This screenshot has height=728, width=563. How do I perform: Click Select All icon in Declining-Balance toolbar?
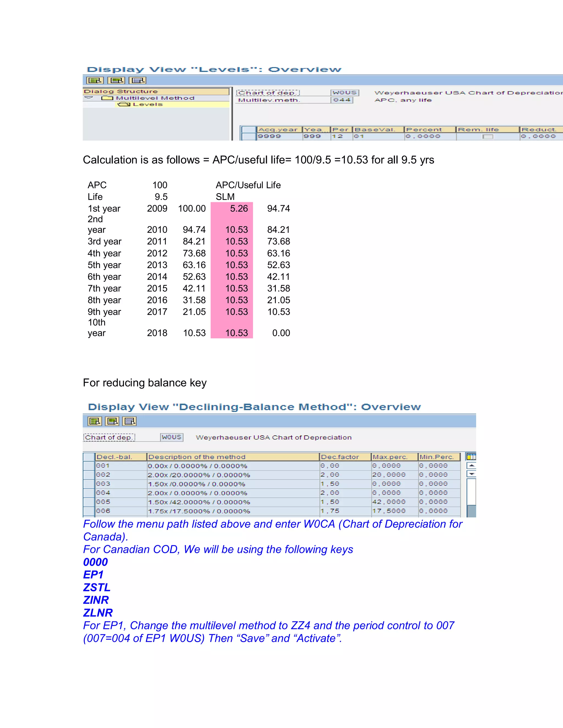(x=95, y=421)
